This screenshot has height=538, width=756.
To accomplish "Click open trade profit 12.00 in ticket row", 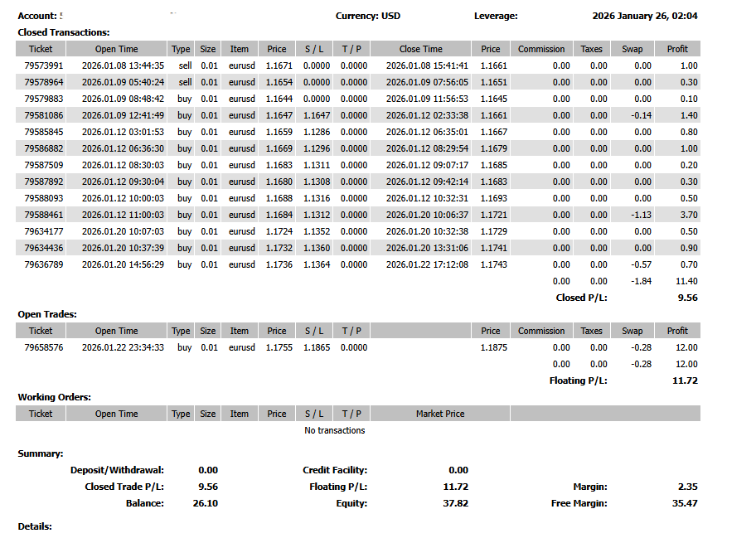I will pos(686,347).
